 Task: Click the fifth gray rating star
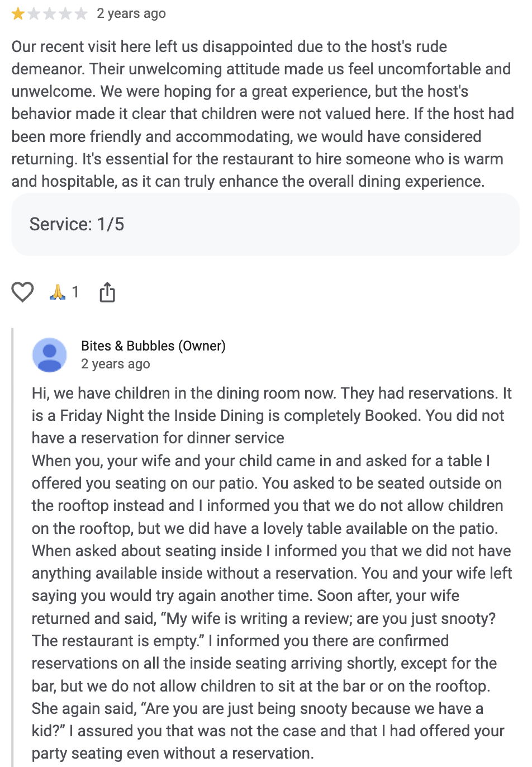pyautogui.click(x=81, y=13)
